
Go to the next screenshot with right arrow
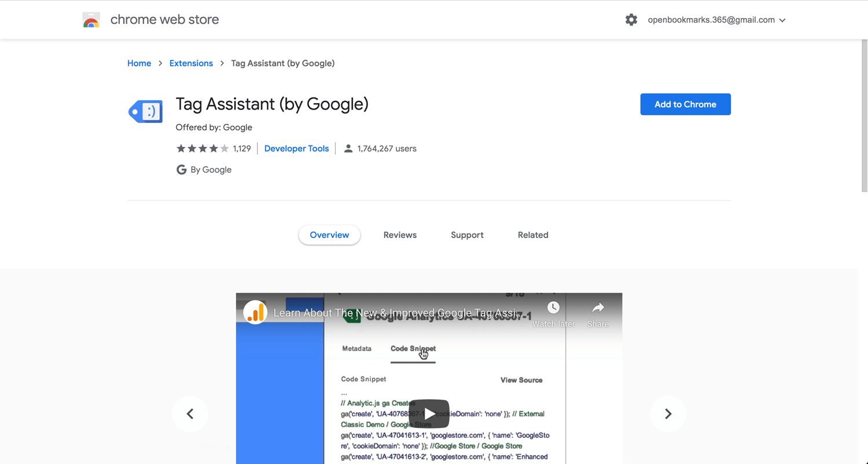tap(668, 414)
